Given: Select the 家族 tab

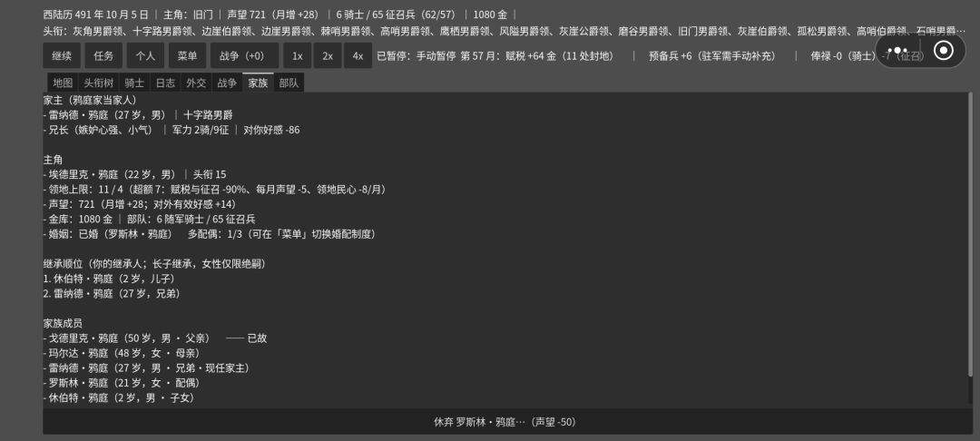Looking at the screenshot, I should [258, 83].
